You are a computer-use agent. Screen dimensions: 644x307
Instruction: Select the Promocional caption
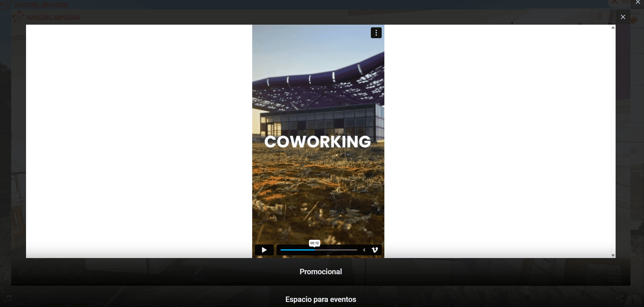tap(320, 272)
